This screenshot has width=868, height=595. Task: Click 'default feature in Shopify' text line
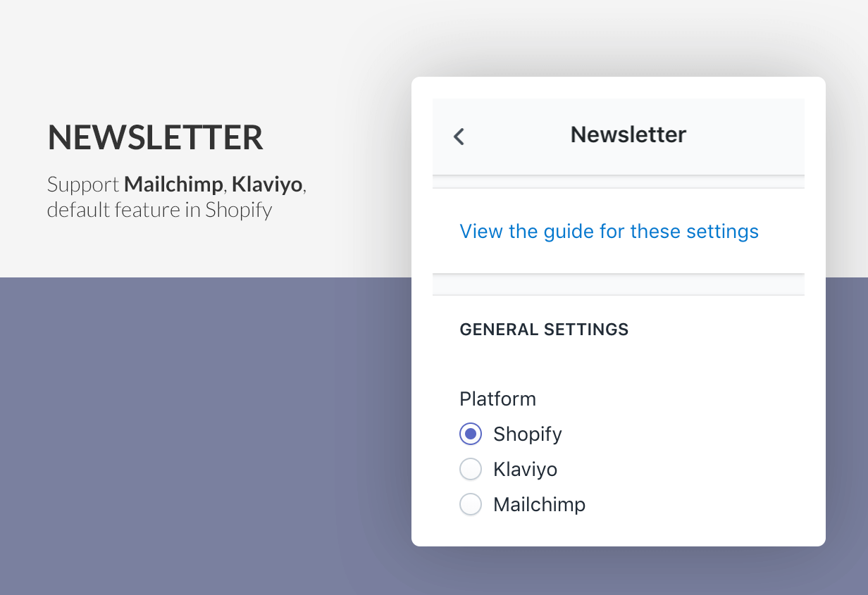[159, 210]
